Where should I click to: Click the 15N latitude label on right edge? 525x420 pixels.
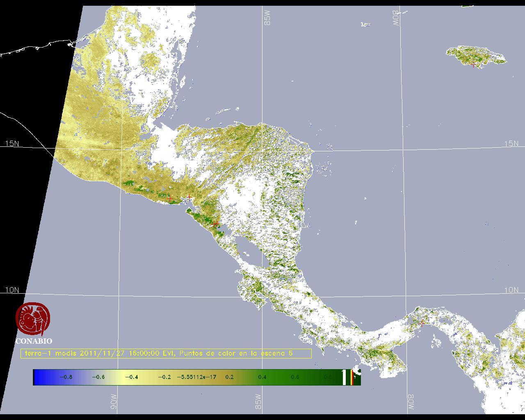tap(511, 144)
